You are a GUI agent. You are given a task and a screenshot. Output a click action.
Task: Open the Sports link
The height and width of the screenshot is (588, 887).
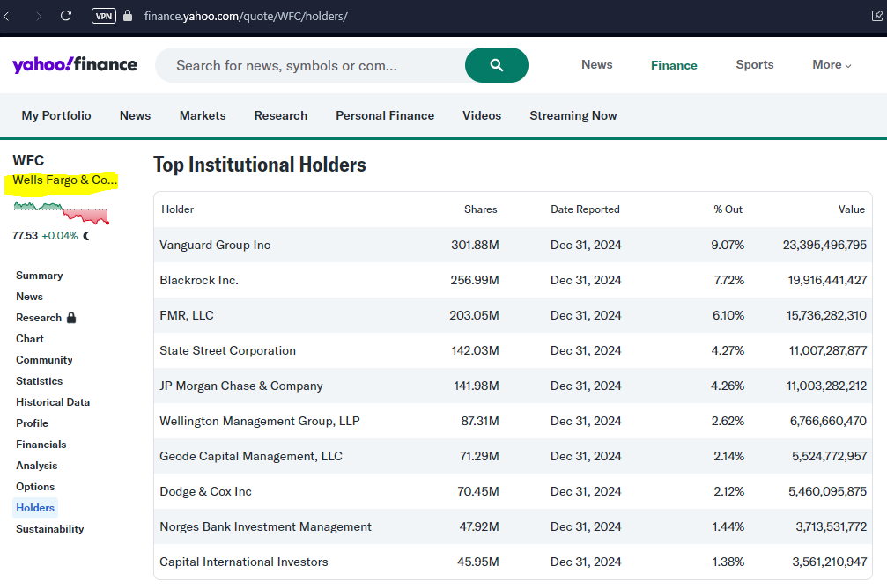[x=755, y=65]
